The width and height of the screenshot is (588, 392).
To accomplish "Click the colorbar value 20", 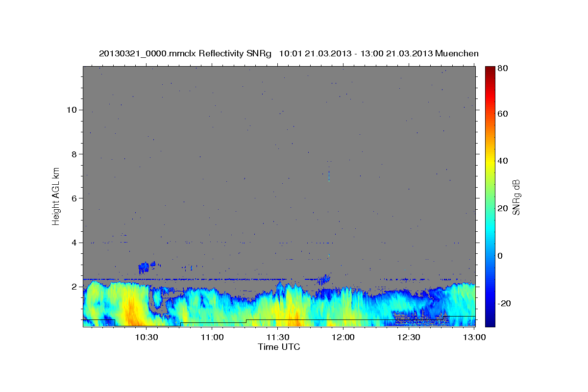I will click(503, 208).
